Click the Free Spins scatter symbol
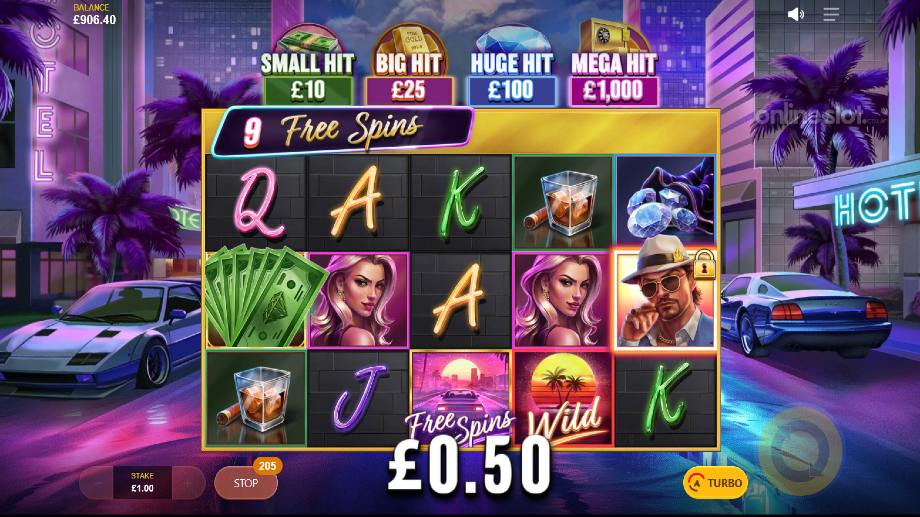The height and width of the screenshot is (517, 920). 461,399
